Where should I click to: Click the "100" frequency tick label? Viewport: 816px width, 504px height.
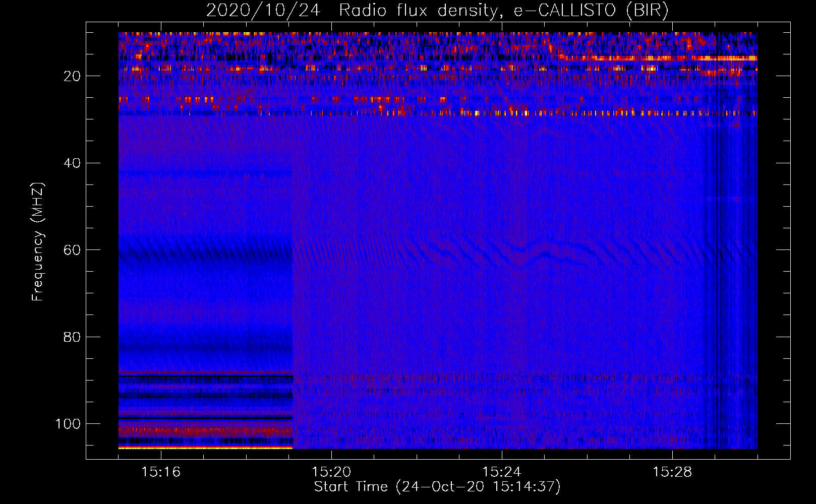68,424
